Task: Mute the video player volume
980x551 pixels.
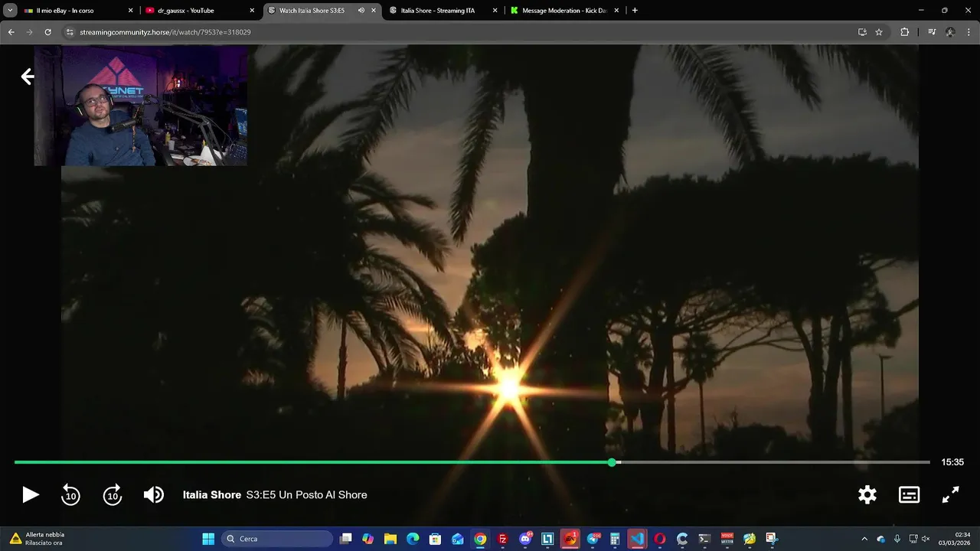Action: tap(153, 495)
